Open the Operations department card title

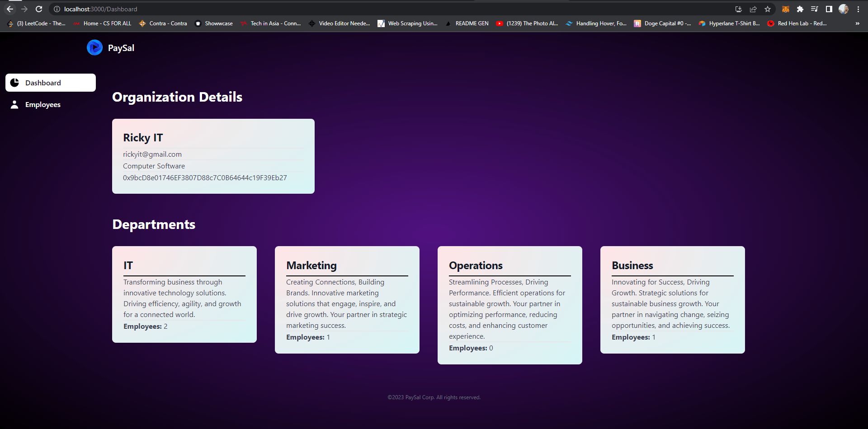476,266
